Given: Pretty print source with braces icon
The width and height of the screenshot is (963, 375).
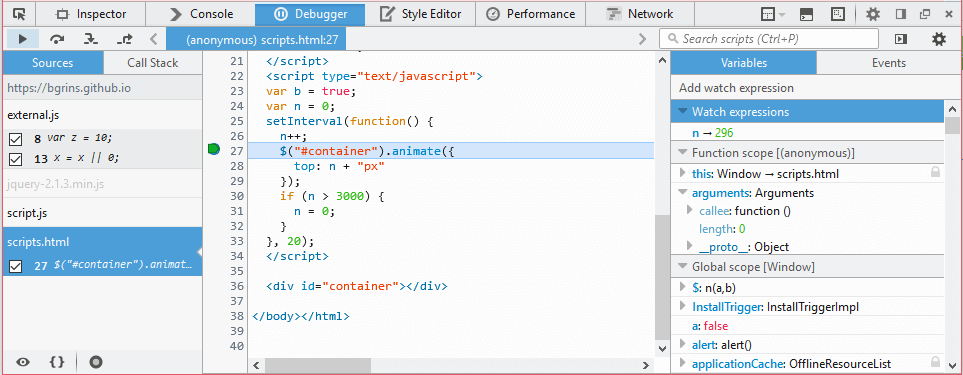Looking at the screenshot, I should coord(57,362).
